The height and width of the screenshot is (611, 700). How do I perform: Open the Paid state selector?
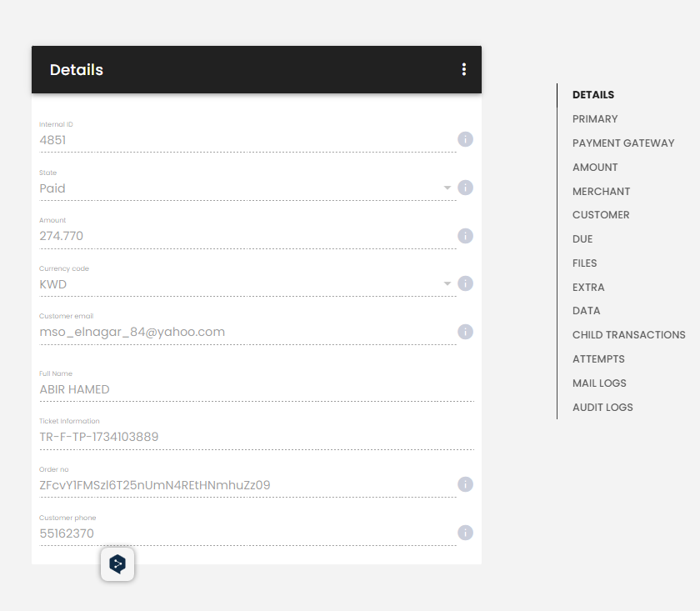coord(247,188)
